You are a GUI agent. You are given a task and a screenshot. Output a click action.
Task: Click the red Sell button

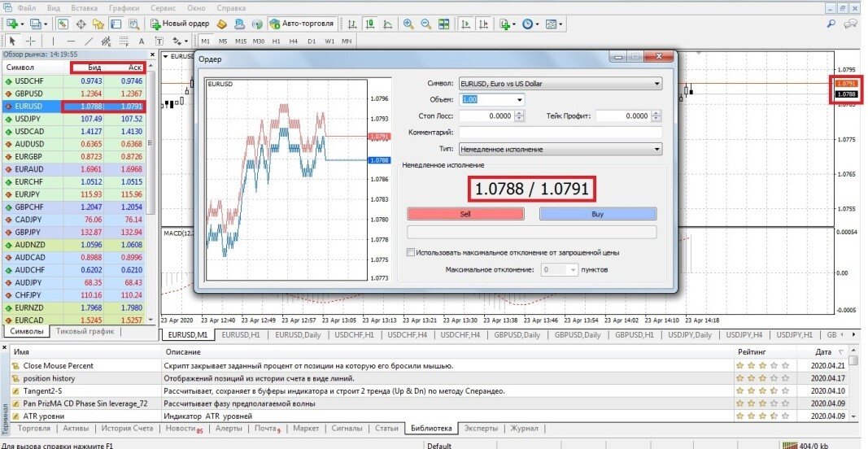point(465,214)
